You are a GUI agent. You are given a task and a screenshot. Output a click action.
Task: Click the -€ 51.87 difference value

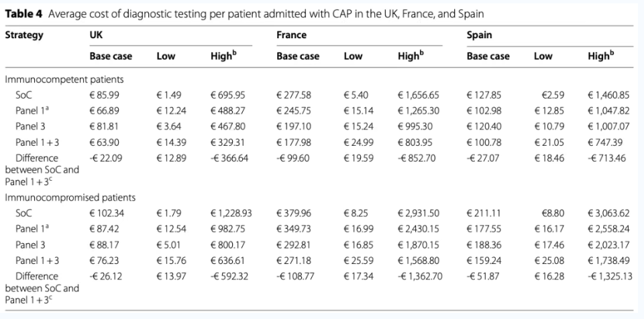[481, 276]
